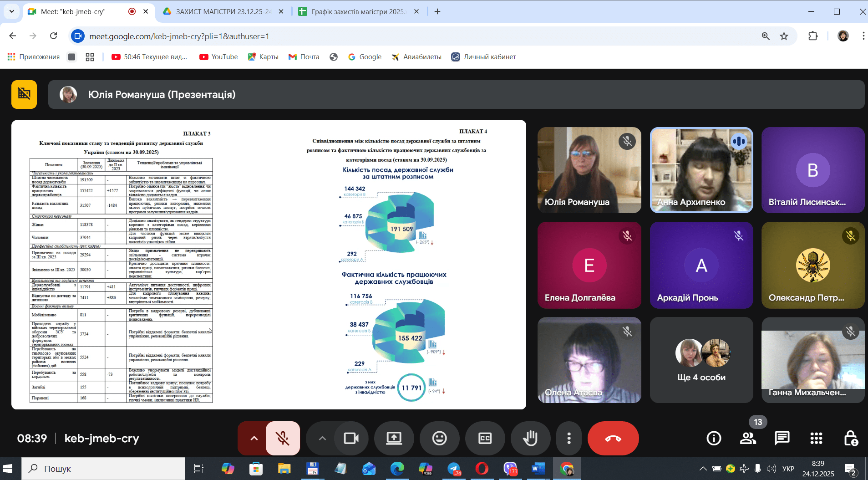The height and width of the screenshot is (480, 868).
Task: Toggle closed captions
Action: (485, 438)
